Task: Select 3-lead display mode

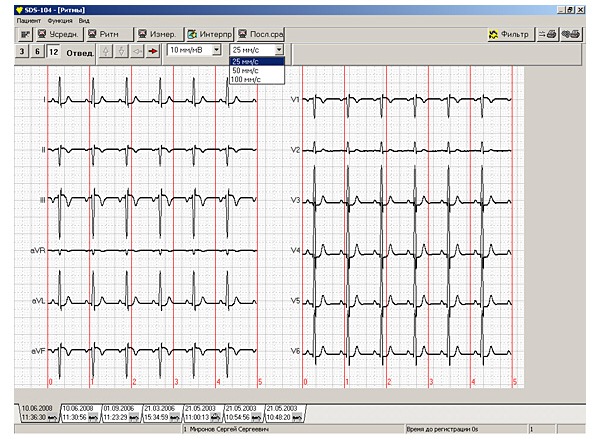Action: point(23,51)
